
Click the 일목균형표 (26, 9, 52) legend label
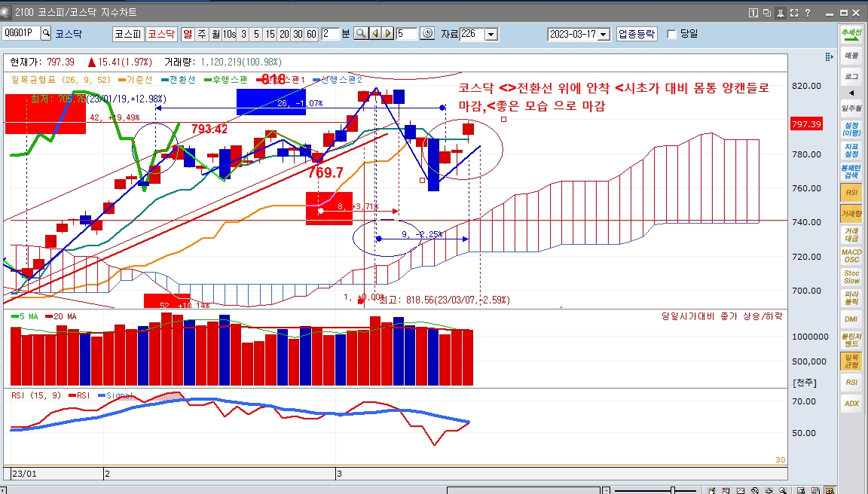61,80
